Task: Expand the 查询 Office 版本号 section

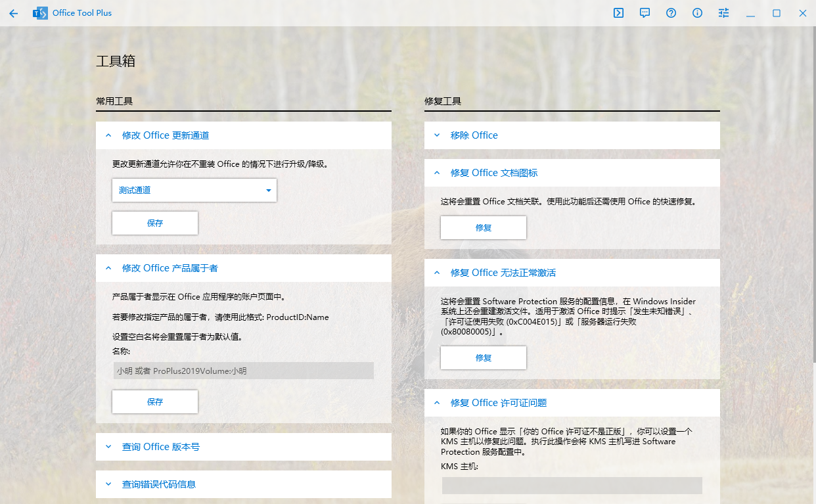Action: point(108,447)
